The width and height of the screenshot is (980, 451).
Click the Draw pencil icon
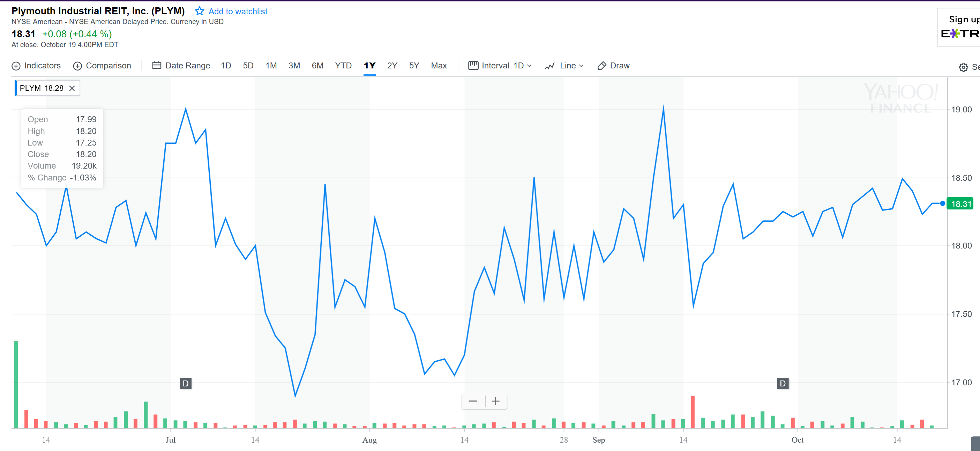point(601,66)
